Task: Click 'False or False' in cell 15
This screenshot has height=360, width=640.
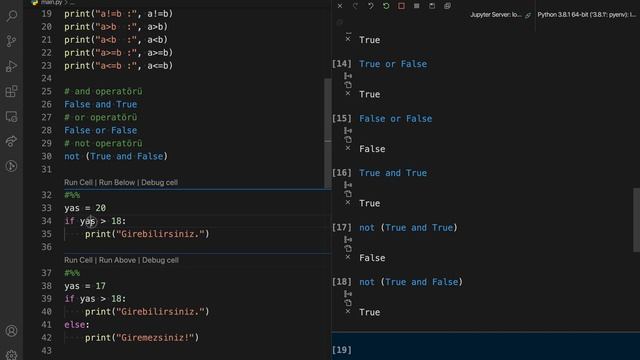Action: point(396,119)
